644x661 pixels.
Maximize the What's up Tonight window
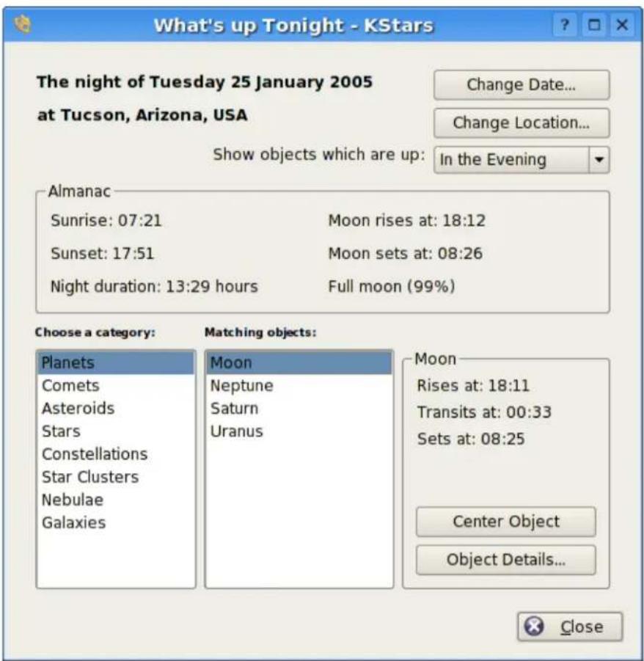coord(594,25)
